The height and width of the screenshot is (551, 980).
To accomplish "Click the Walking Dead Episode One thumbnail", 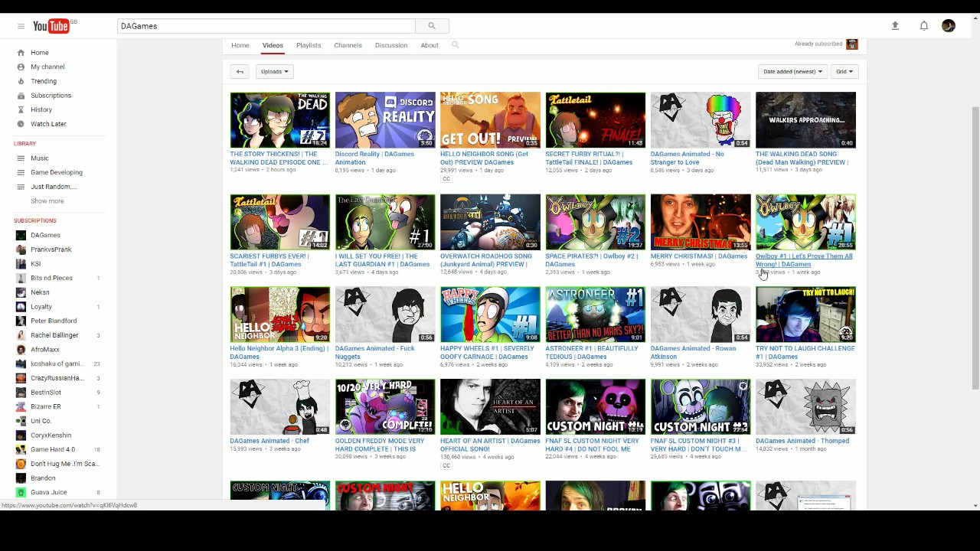I will point(280,120).
